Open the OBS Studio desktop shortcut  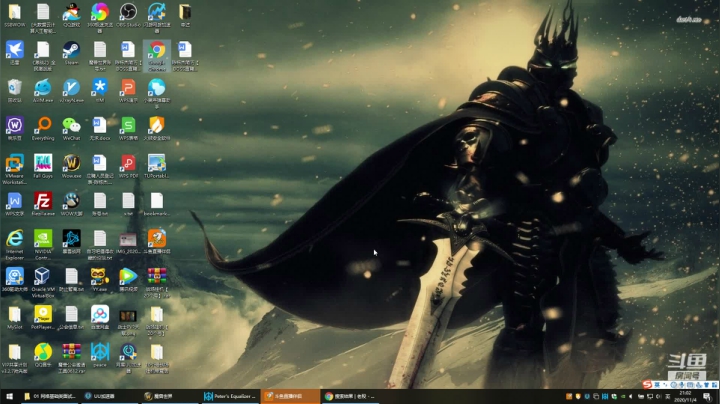[128, 15]
